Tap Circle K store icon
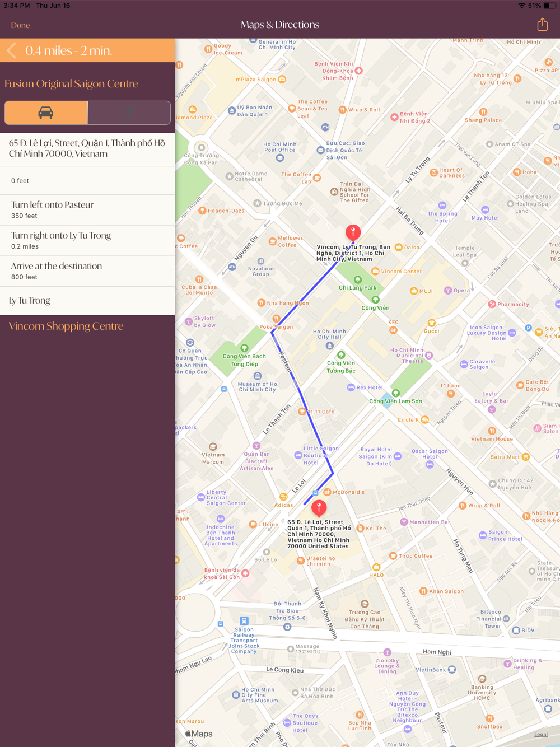Image resolution: width=560 pixels, height=747 pixels. click(424, 419)
